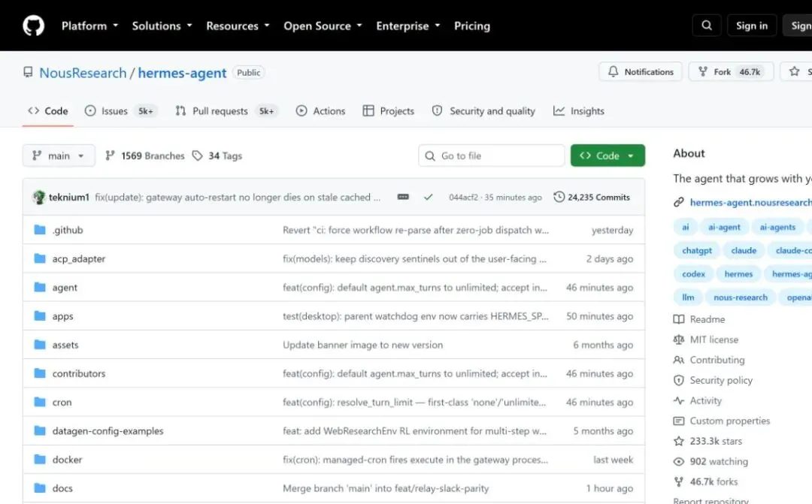Click the branch icon by 1569 Branches
Image resolution: width=812 pixels, height=504 pixels.
click(x=110, y=155)
